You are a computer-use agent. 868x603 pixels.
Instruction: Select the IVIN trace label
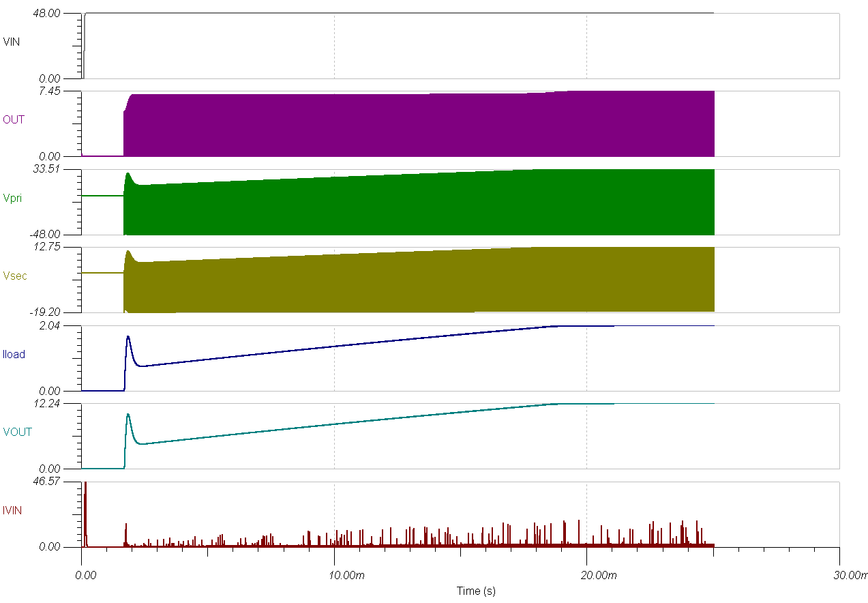coord(12,510)
